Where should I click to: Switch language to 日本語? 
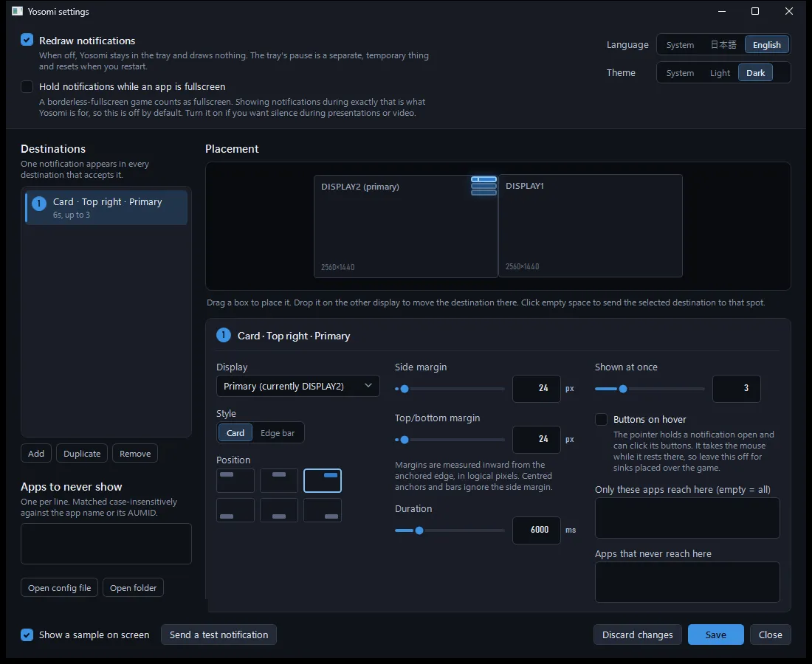coord(723,44)
